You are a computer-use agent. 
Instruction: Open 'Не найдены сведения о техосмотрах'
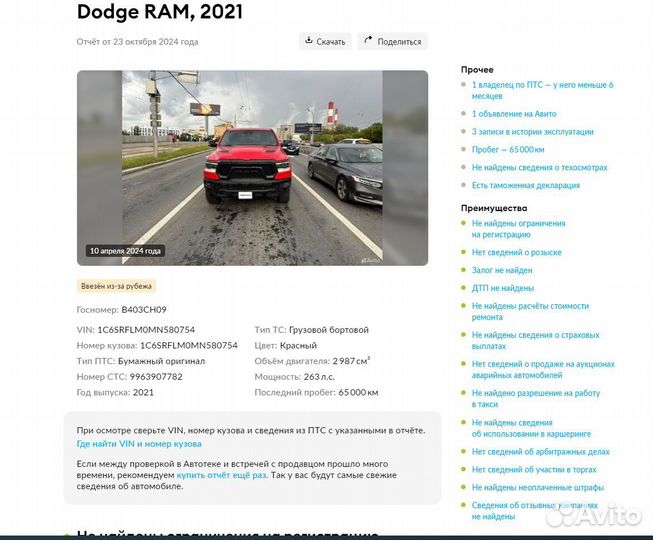point(539,167)
